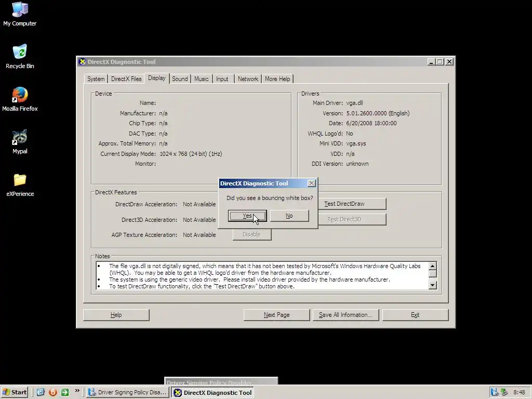Click the Disable AGP texture button
The width and height of the screenshot is (532, 399).
click(252, 234)
